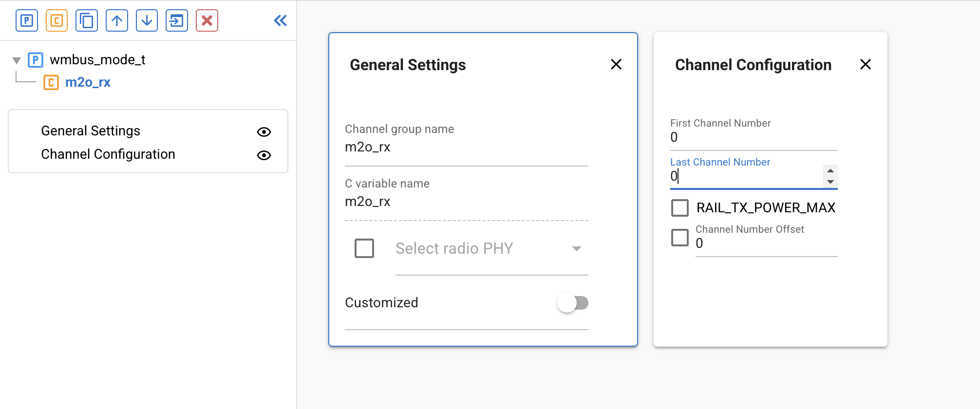Increment Last Channel Number with up arrow
Image resolution: width=980 pixels, height=409 pixels.
(830, 170)
